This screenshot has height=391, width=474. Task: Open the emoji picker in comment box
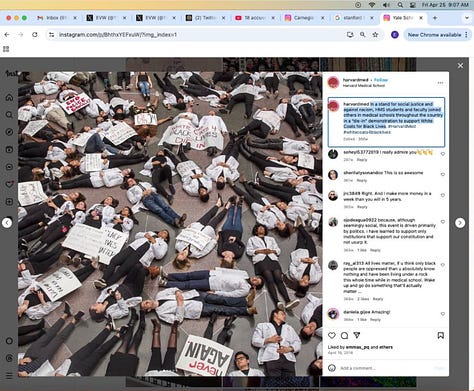tap(332, 368)
